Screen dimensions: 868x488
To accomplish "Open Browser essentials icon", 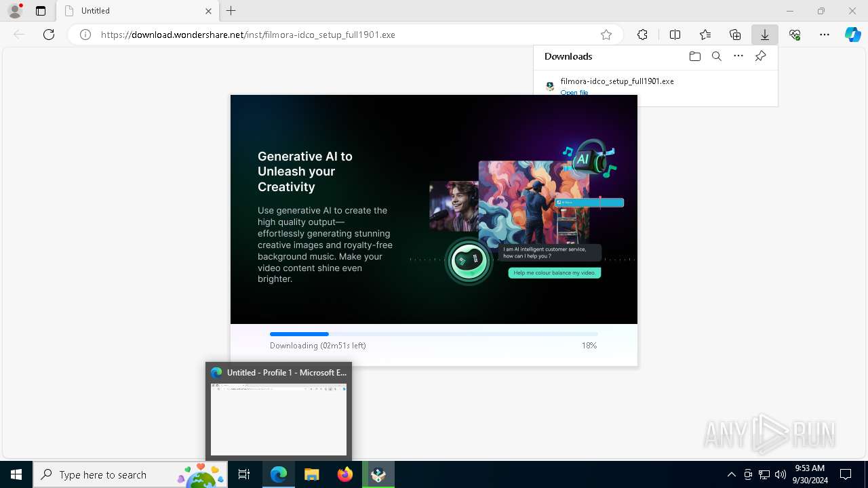I will click(x=795, y=35).
